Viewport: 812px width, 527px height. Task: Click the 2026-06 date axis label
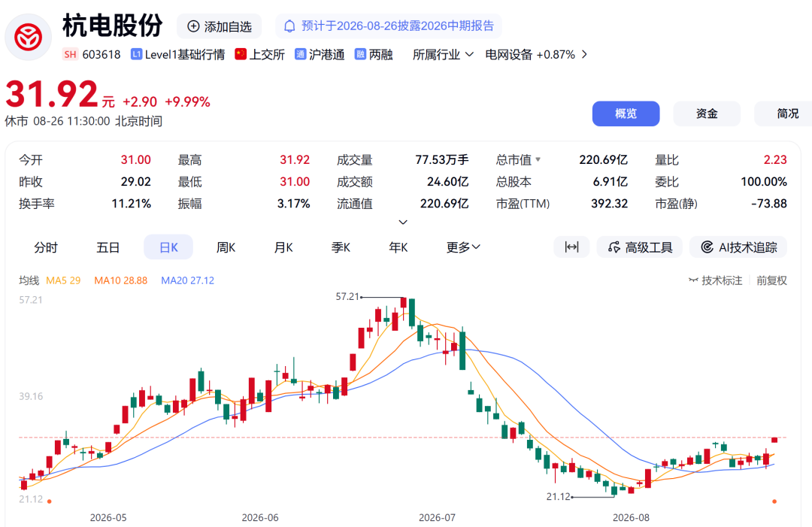pos(260,518)
